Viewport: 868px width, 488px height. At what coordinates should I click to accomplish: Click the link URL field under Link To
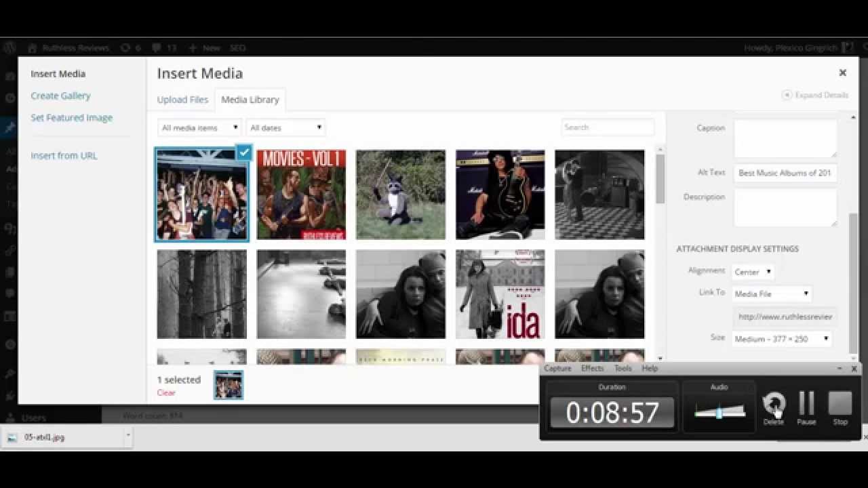tap(785, 317)
